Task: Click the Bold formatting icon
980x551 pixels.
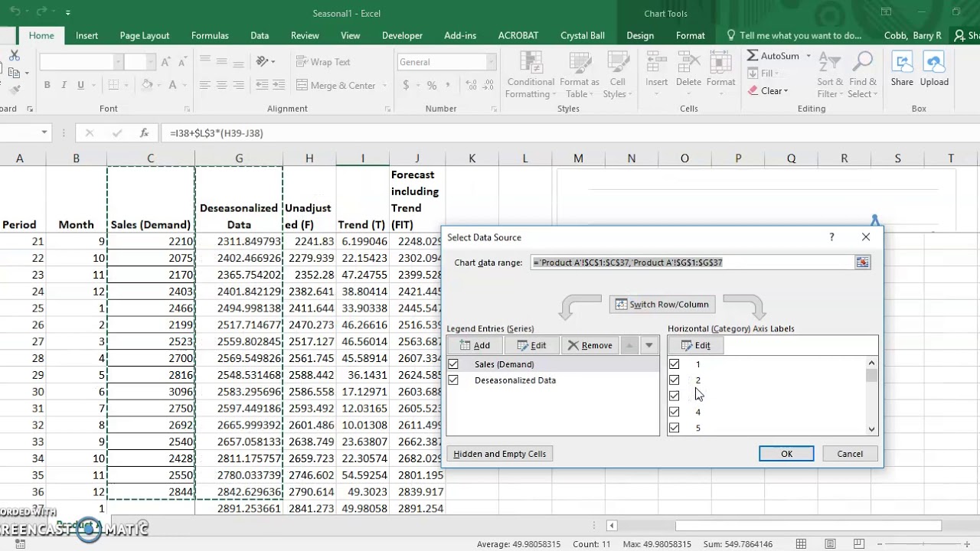Action: pos(47,85)
